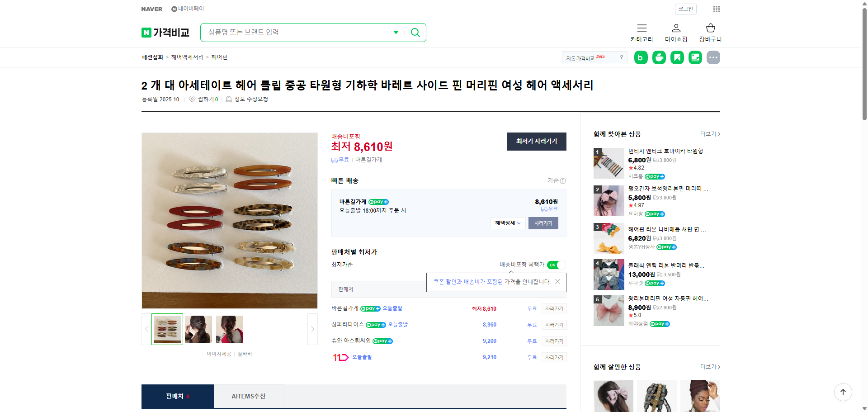Viewport: 868px width, 412px height.
Task: Turn off the 배송비포함 혜택가 ON toggle
Action: pyautogui.click(x=556, y=265)
